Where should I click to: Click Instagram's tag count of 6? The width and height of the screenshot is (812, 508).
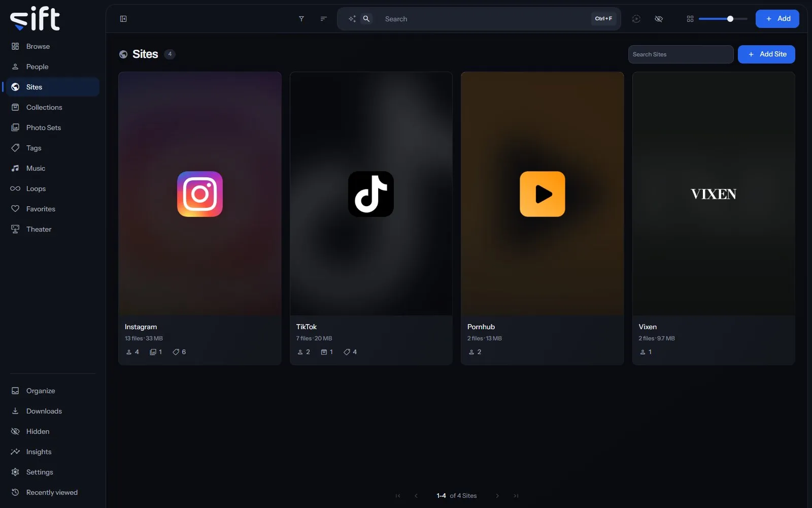click(x=179, y=352)
